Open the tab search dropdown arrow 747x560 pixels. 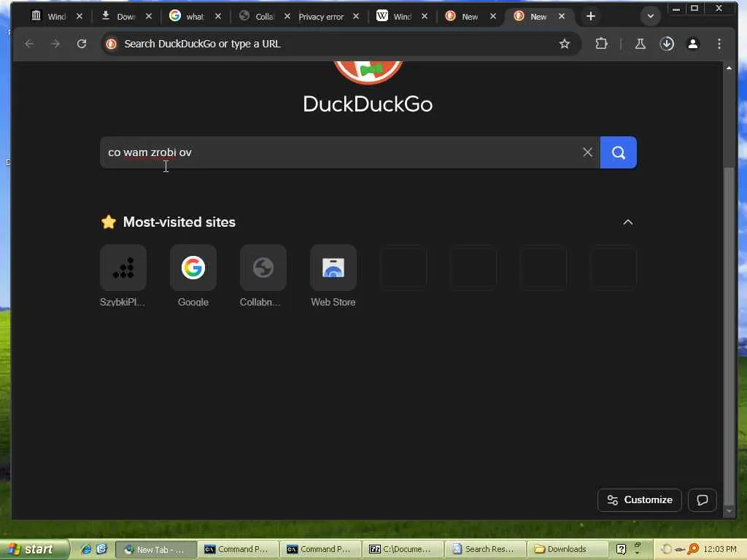point(650,16)
